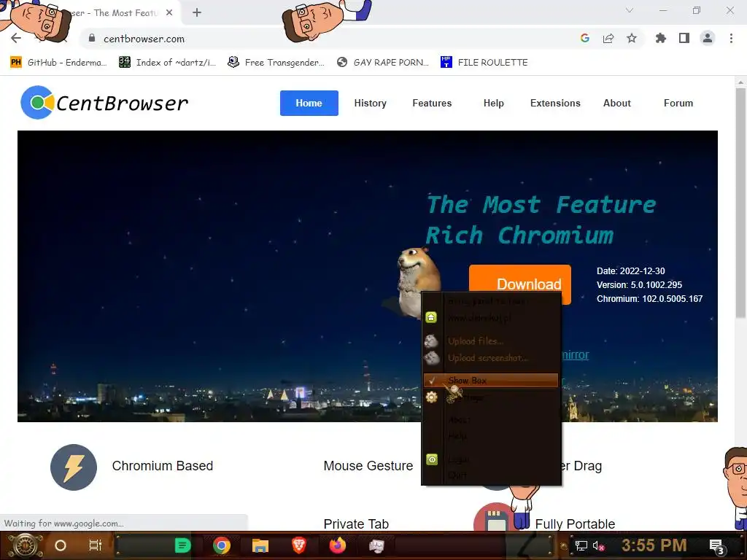Open the Chrome three-dot menu
This screenshot has width=747, height=560.
point(731,38)
